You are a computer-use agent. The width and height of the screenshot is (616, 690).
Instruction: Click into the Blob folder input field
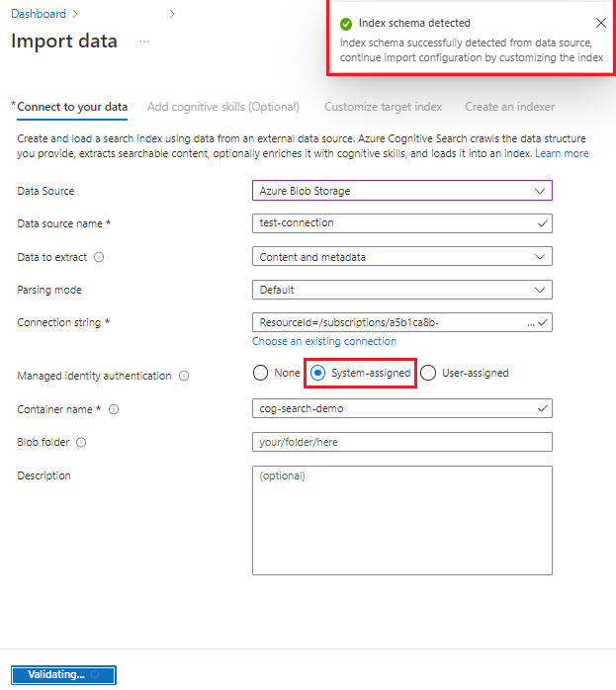tap(402, 442)
